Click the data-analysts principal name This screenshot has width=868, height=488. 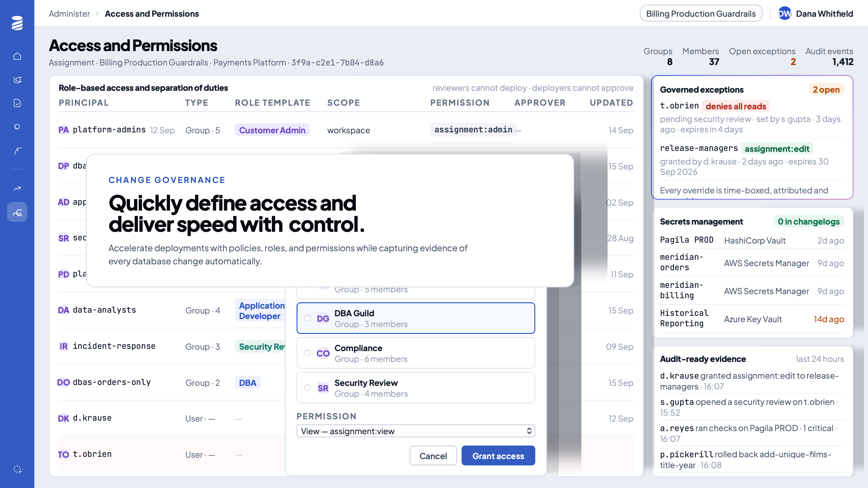[x=104, y=310]
